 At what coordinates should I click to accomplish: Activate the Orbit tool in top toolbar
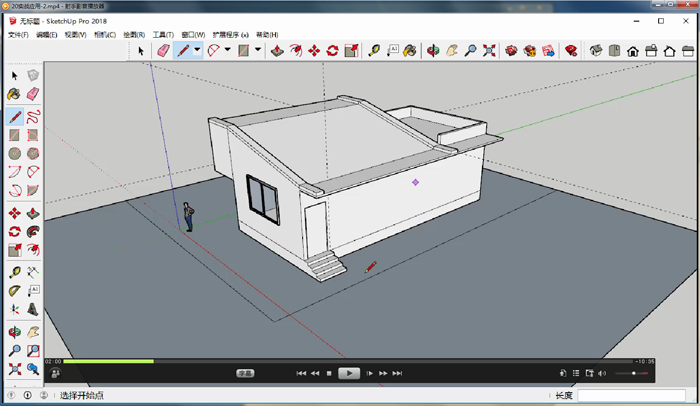point(433,50)
